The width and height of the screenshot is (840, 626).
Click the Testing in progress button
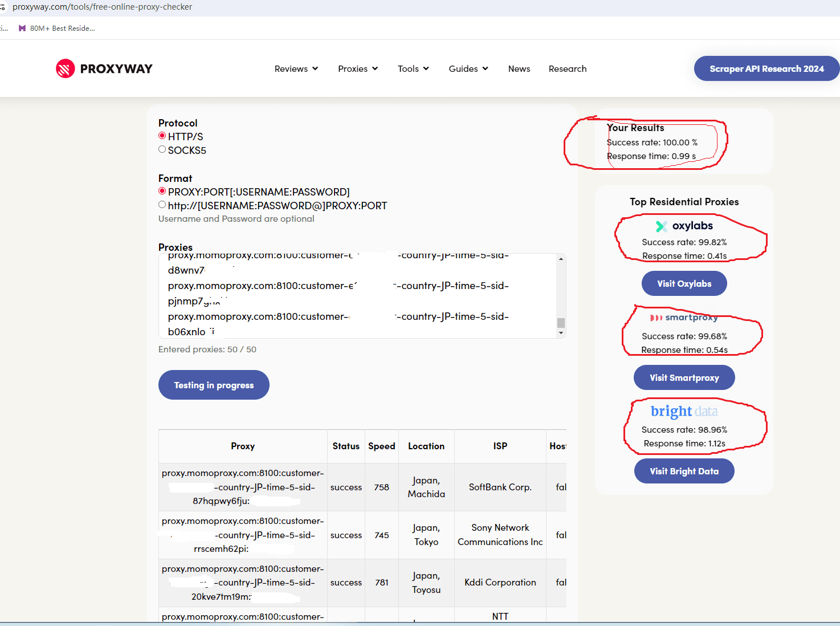[214, 385]
